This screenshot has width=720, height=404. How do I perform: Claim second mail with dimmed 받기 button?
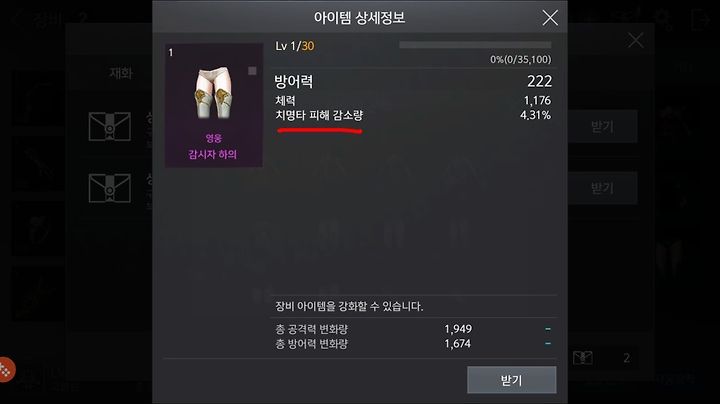tap(602, 188)
